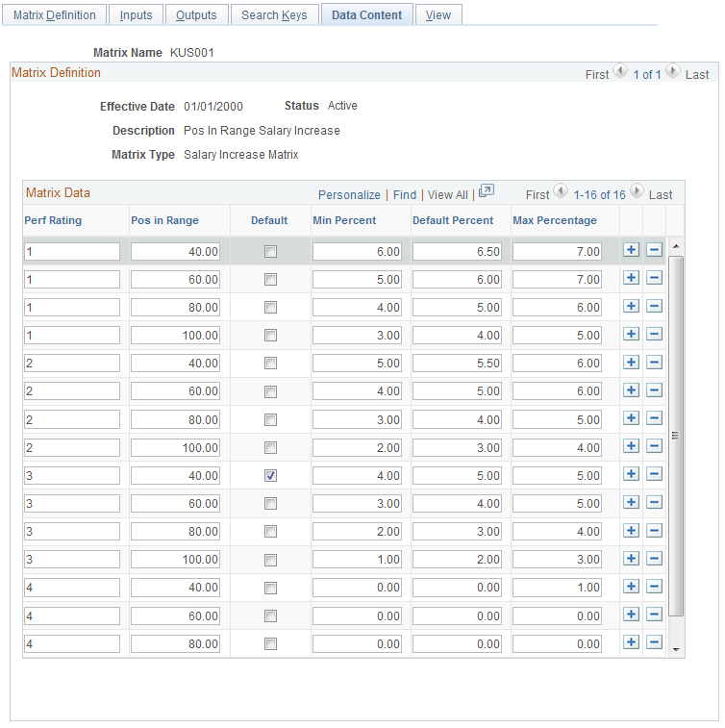Add row after Perf Rating 2, Pos 100.00
This screenshot has width=725, height=728.
pyautogui.click(x=631, y=446)
